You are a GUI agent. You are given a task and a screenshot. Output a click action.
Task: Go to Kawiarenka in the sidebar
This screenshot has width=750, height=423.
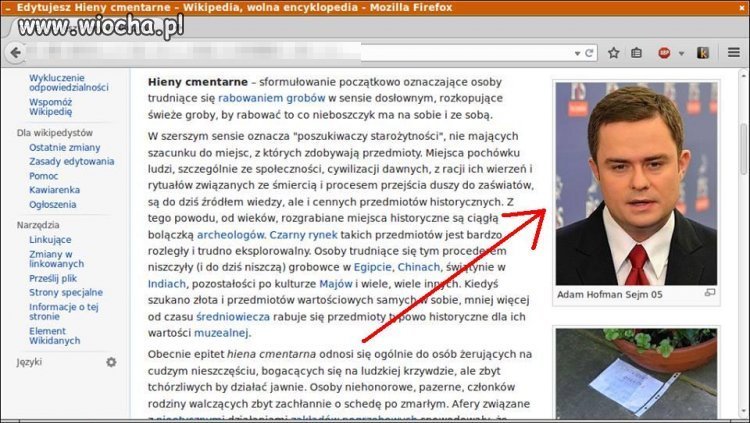click(x=54, y=190)
